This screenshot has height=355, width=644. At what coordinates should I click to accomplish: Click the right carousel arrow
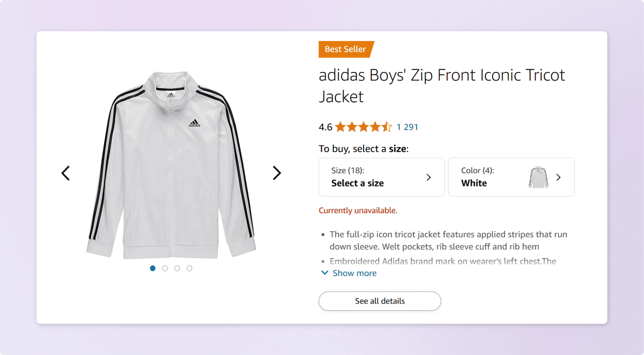click(x=277, y=173)
